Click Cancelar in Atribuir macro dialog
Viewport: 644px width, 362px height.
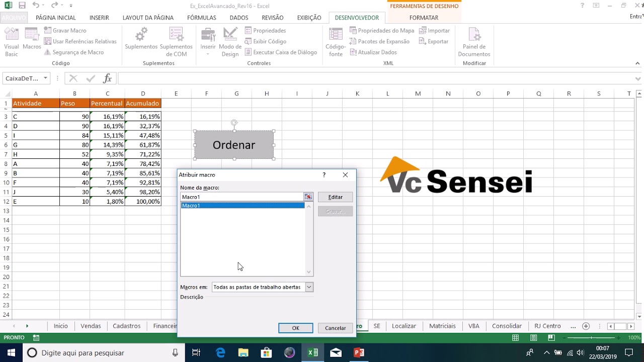[x=336, y=328]
